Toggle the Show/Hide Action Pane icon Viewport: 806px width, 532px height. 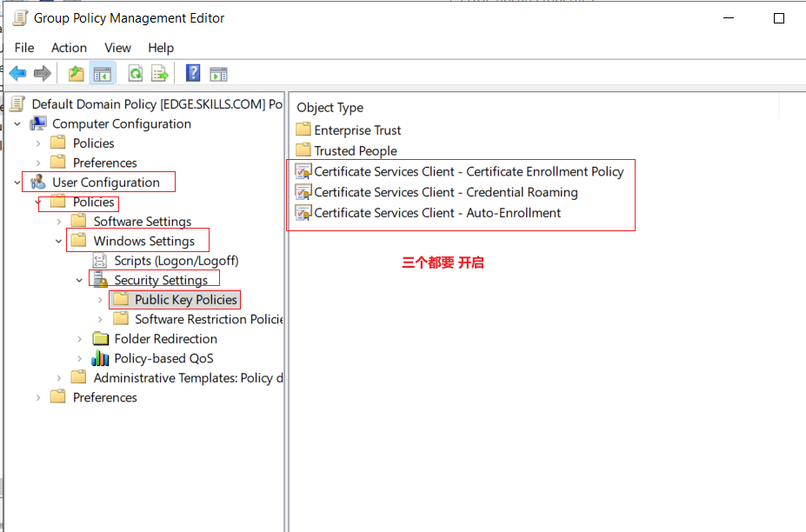click(x=218, y=75)
